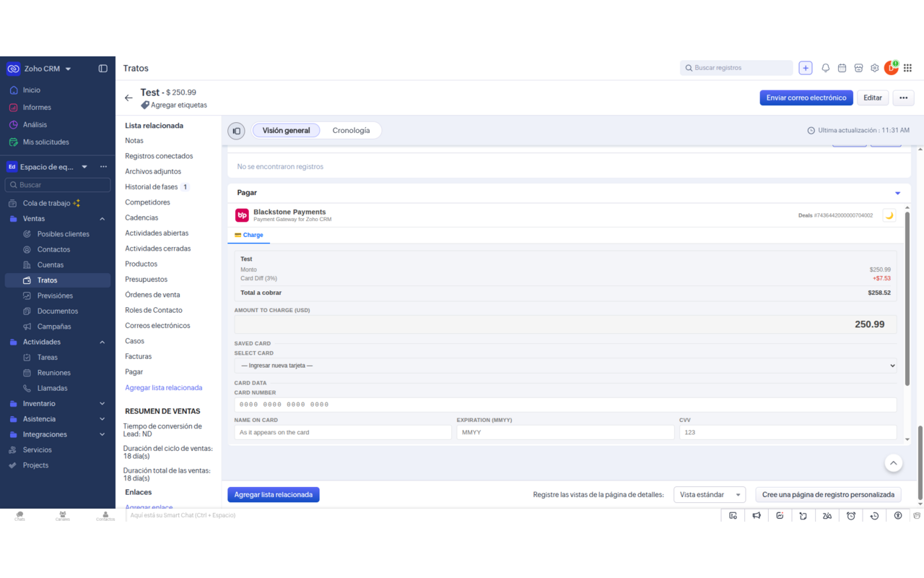The width and height of the screenshot is (924, 578).
Task: Select the Charge tab
Action: pos(249,235)
